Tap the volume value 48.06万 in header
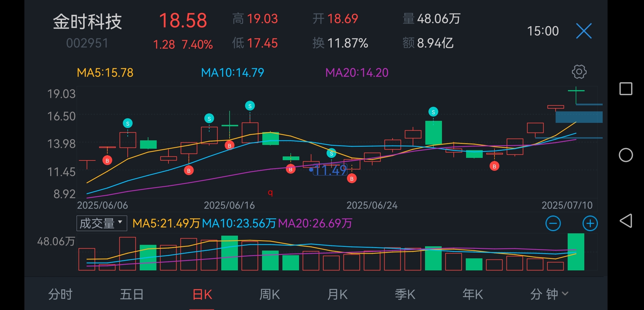Viewport: 644px width, 310px height. click(x=439, y=19)
